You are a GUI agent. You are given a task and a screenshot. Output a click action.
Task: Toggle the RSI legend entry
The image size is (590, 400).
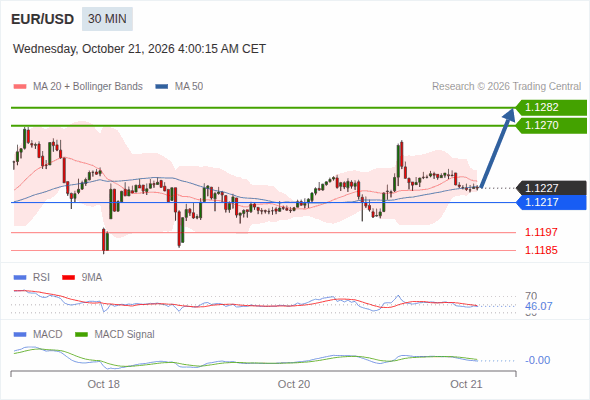coord(32,277)
